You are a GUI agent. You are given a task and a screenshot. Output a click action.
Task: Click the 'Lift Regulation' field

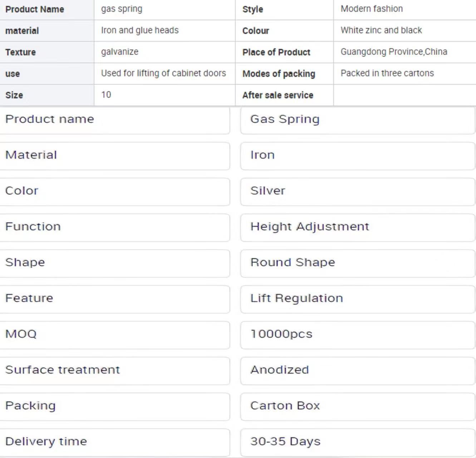tap(358, 299)
